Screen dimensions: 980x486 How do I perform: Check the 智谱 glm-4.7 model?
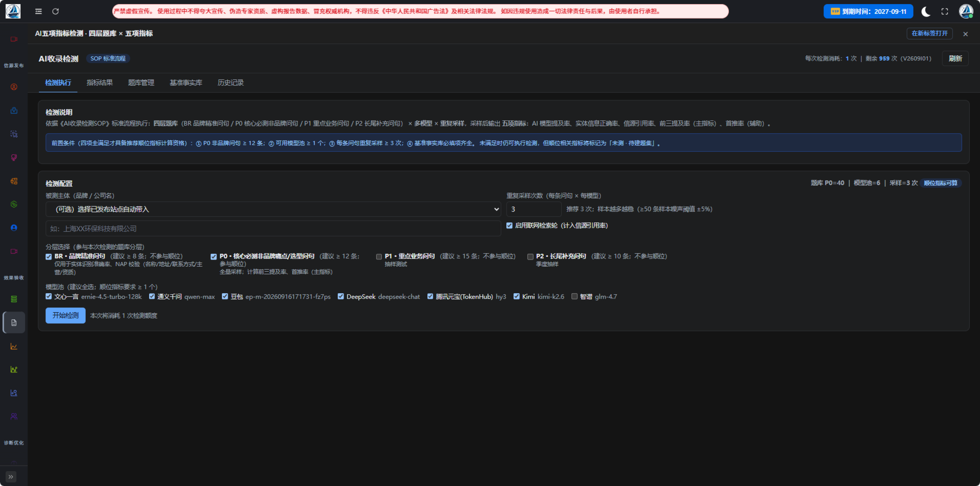point(575,296)
